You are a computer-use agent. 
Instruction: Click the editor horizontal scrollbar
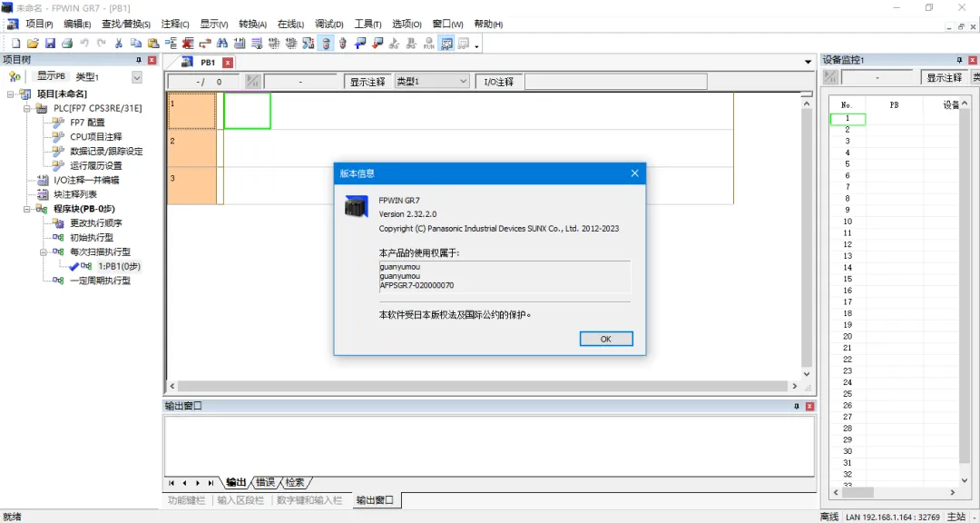click(484, 386)
